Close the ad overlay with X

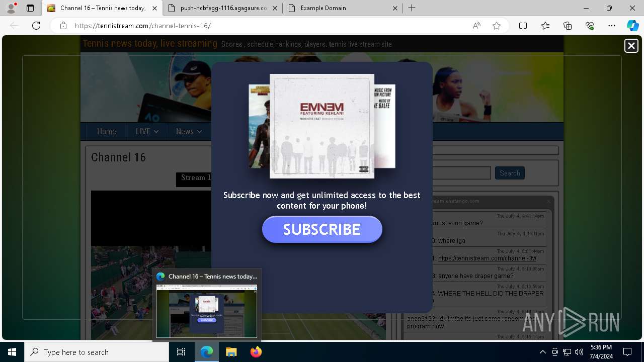tap(631, 46)
